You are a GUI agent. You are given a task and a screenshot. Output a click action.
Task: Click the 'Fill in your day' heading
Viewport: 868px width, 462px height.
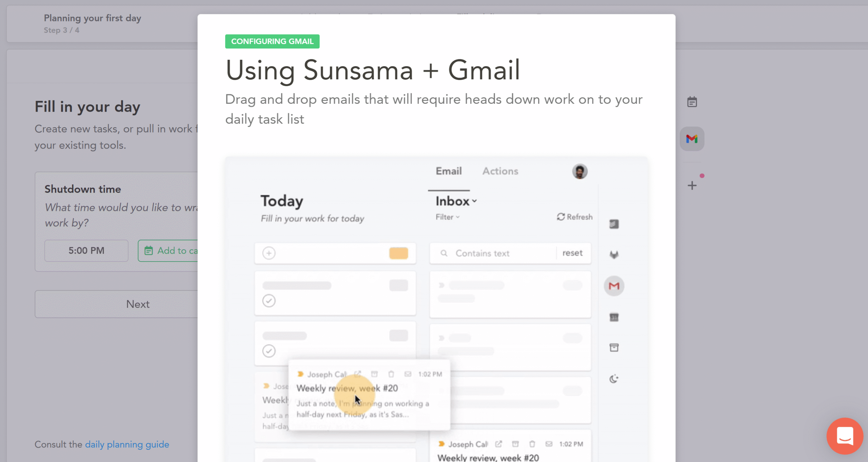click(x=87, y=107)
